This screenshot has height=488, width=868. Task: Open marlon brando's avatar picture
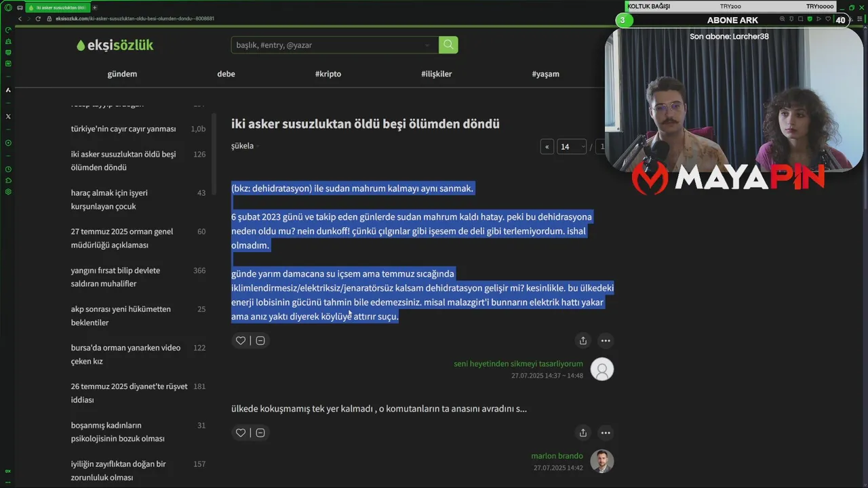tap(601, 461)
